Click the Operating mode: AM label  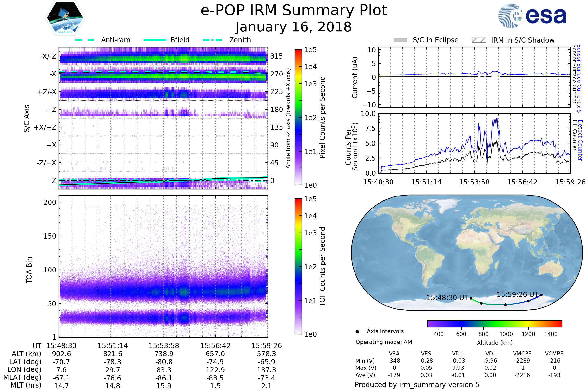[x=384, y=342]
